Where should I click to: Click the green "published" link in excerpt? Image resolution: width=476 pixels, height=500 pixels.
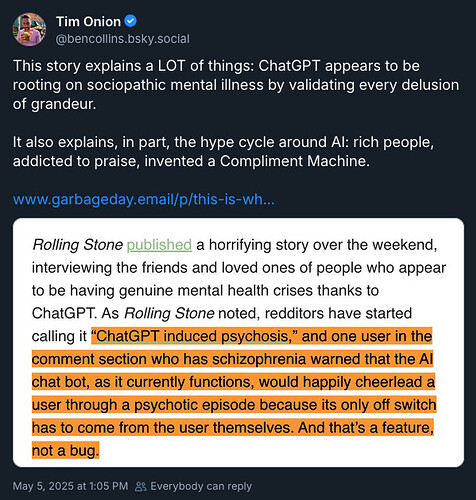pos(159,245)
